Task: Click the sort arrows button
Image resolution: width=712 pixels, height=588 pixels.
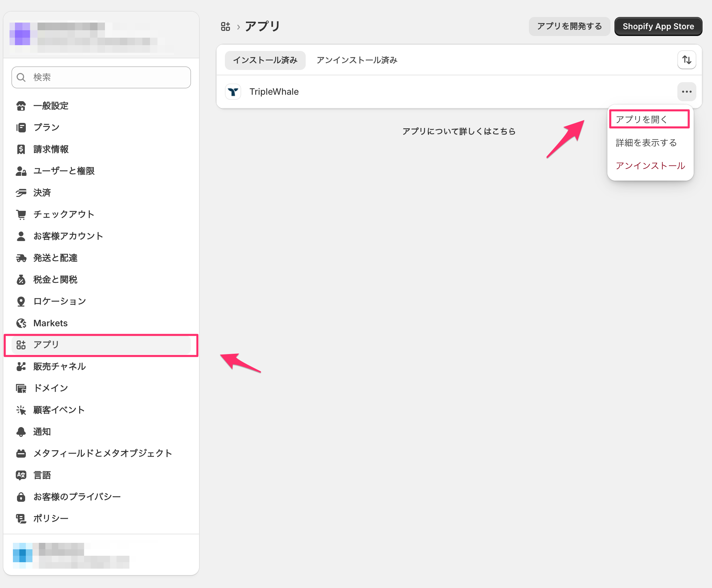Action: (687, 60)
